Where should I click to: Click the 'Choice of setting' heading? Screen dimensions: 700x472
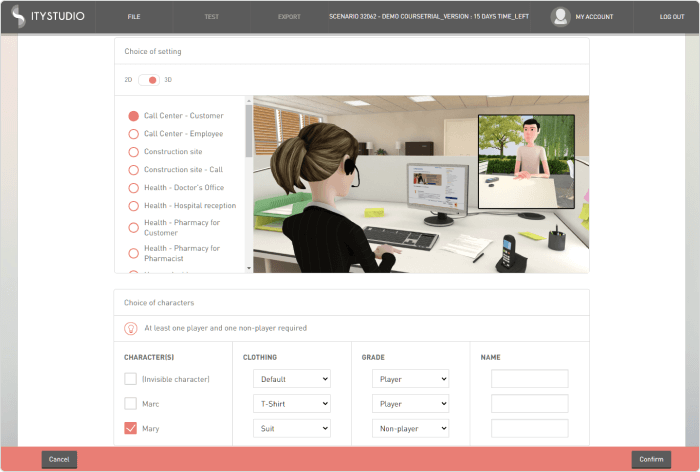tap(153, 51)
